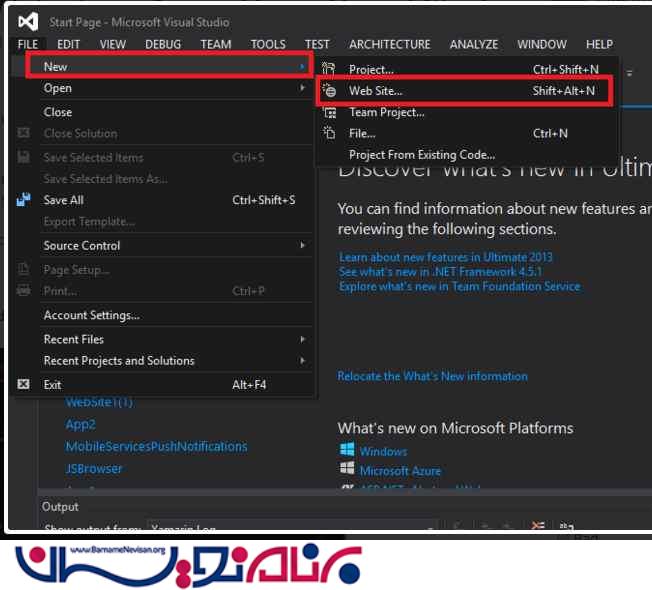Open the Microsoft Azure link text
The image size is (652, 590).
[400, 471]
